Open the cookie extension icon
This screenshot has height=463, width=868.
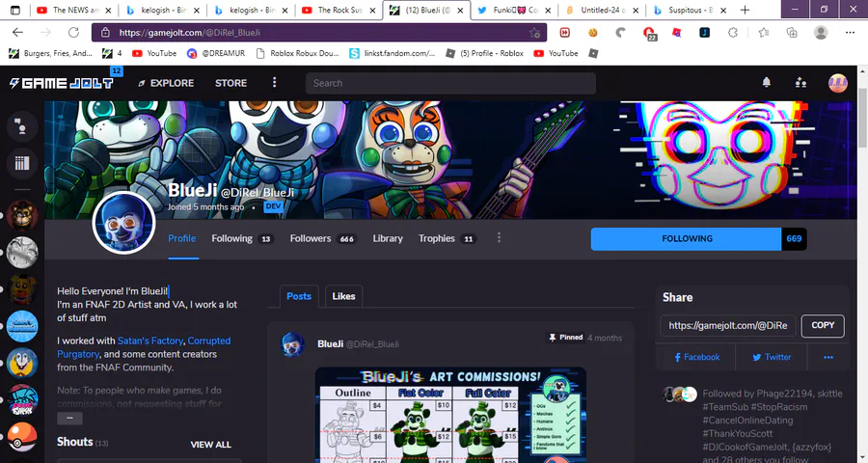point(592,33)
